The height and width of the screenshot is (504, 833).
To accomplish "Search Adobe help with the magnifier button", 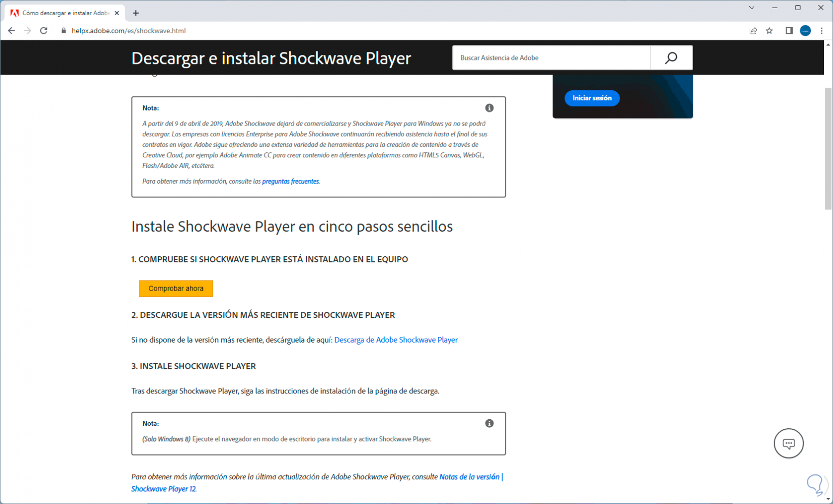I will [671, 58].
